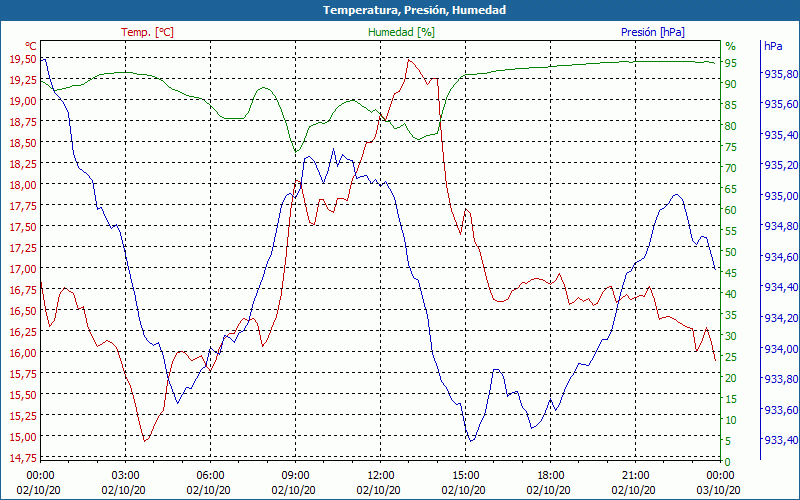This screenshot has width=800, height=500.
Task: Click the red '°C' axis unit label
Action: [31, 46]
